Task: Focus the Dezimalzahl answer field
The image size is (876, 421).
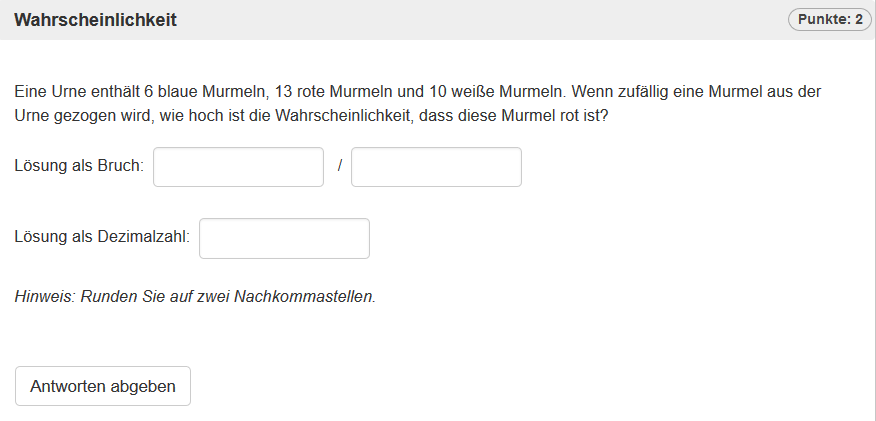Action: click(x=284, y=238)
